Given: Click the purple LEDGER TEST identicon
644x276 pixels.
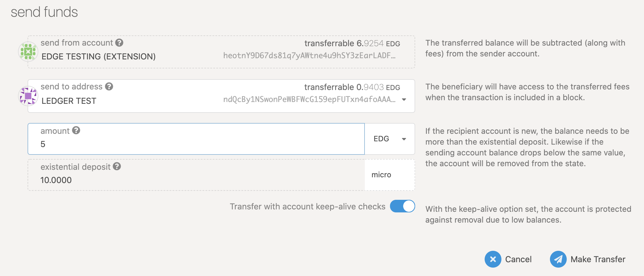Looking at the screenshot, I should coord(28,96).
